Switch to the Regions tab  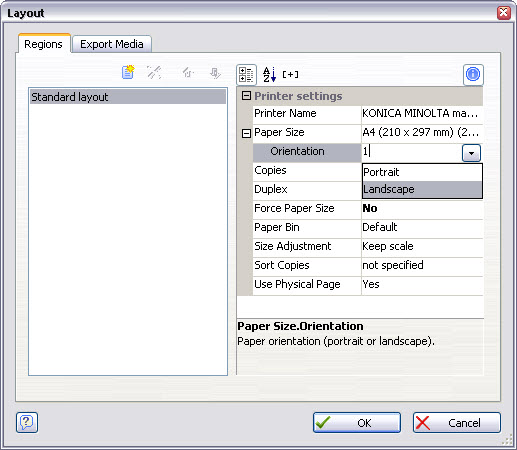(43, 44)
